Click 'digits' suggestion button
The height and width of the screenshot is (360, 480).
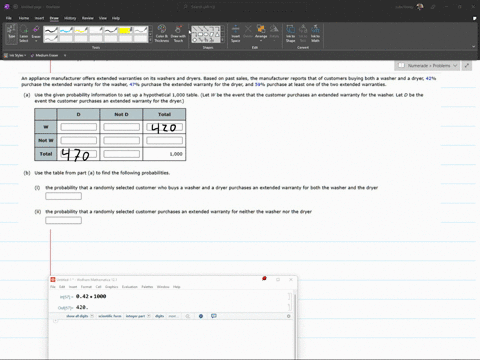159,316
